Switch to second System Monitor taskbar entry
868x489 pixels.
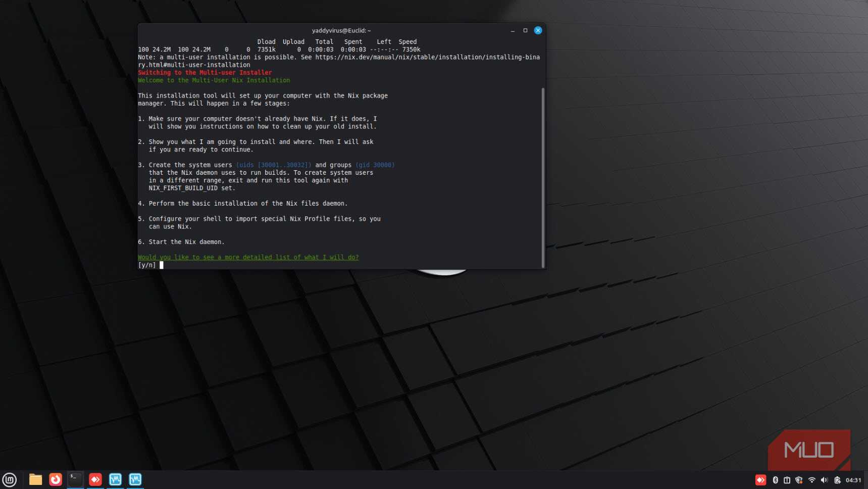(x=135, y=479)
